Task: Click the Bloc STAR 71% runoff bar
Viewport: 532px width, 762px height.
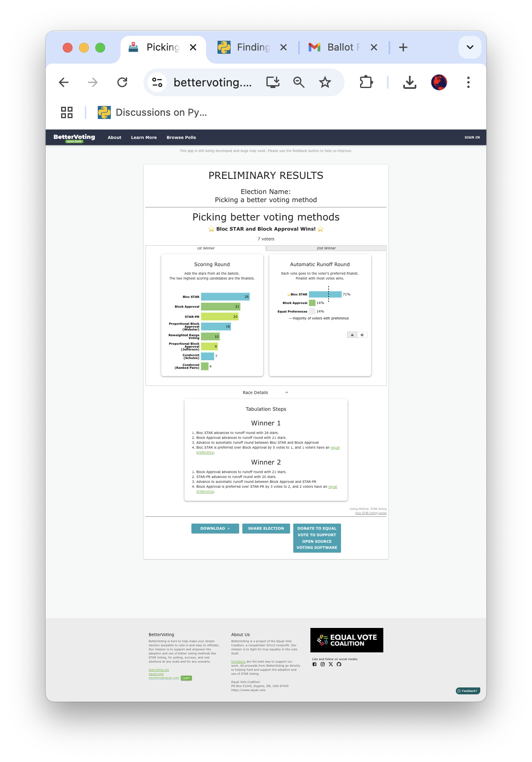Action: 325,294
